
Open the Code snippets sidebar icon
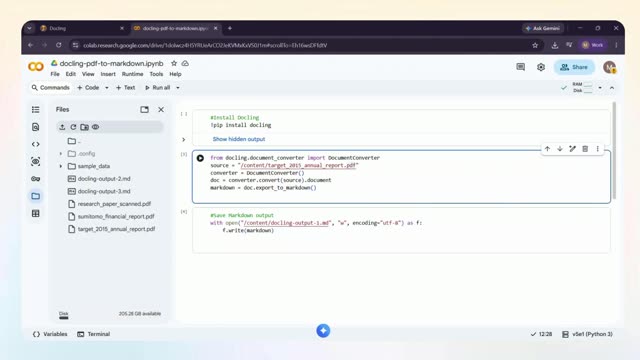point(36,144)
